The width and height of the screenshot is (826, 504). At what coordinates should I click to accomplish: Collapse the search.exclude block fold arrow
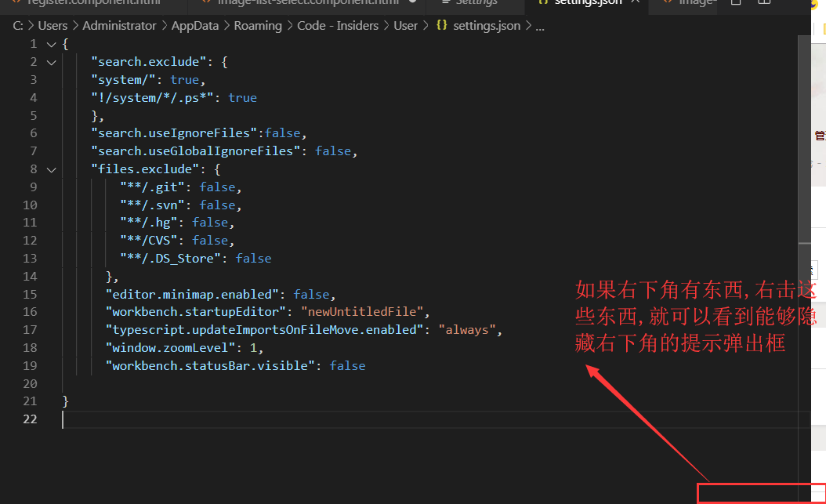[51, 62]
